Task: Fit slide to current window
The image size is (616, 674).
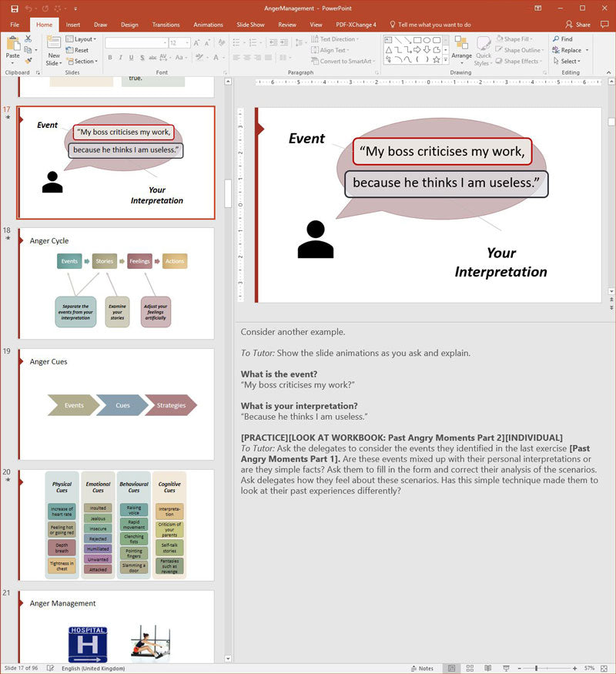Action: click(604, 668)
